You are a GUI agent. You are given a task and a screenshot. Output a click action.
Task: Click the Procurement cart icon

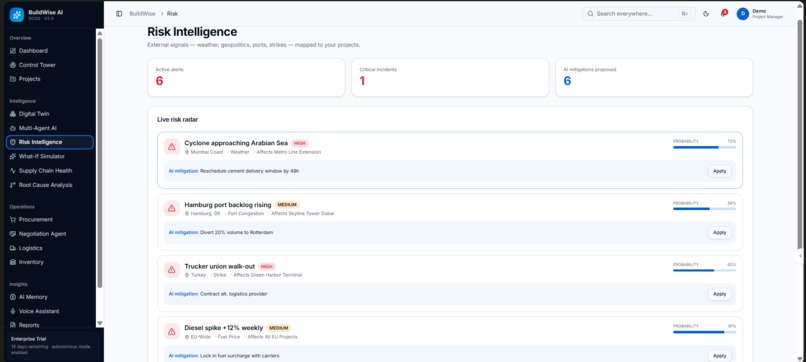(x=13, y=220)
